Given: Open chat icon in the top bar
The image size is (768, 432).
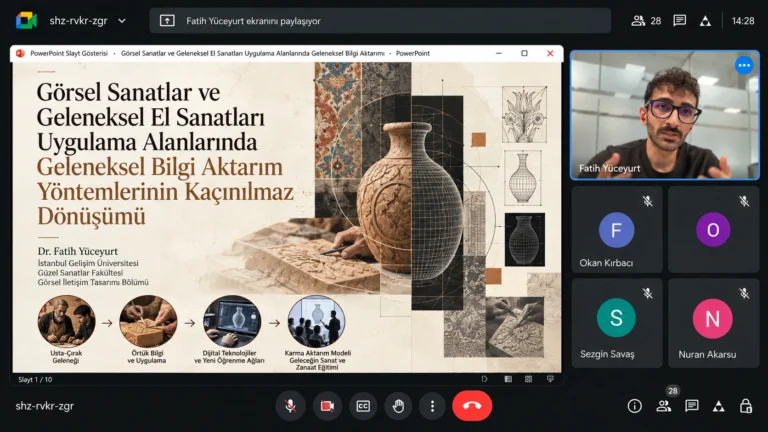Looking at the screenshot, I should pos(679,21).
